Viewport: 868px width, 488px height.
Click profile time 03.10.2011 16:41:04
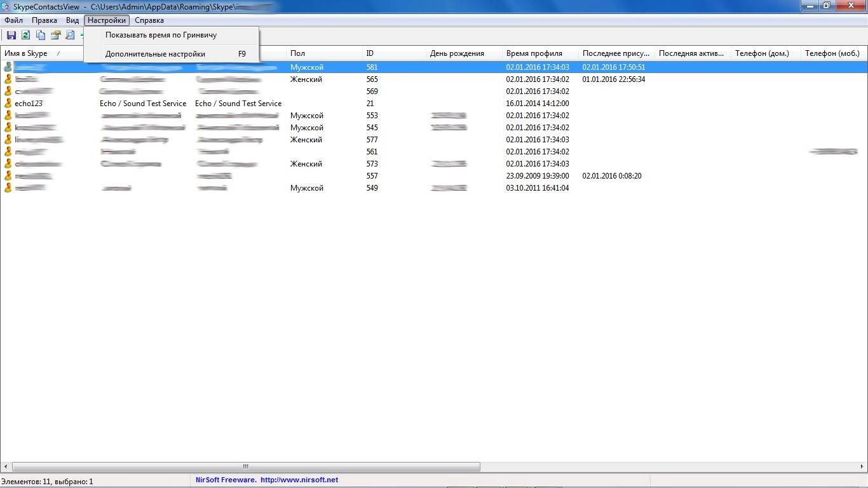tap(538, 187)
